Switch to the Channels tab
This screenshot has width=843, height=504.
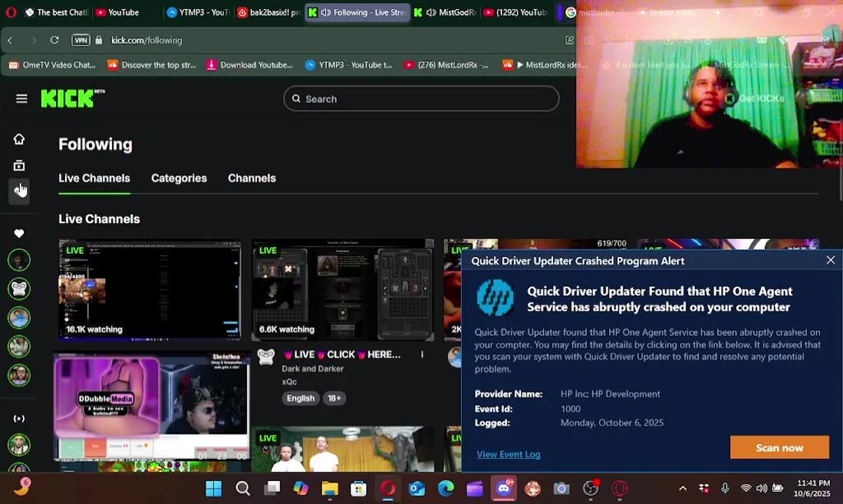click(x=251, y=178)
